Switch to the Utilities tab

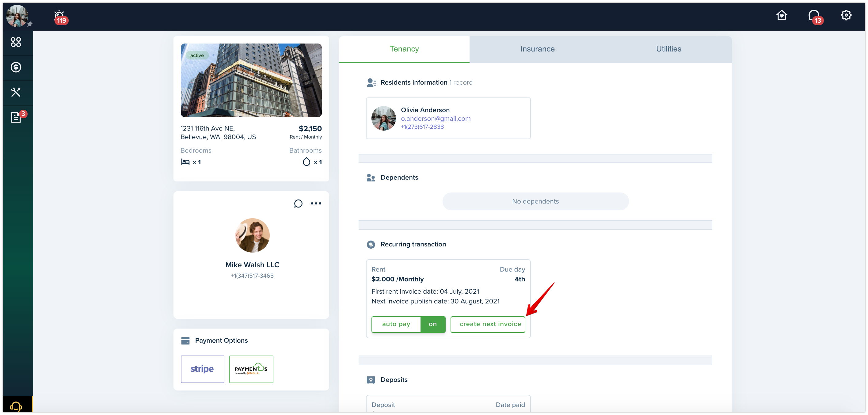[668, 49]
